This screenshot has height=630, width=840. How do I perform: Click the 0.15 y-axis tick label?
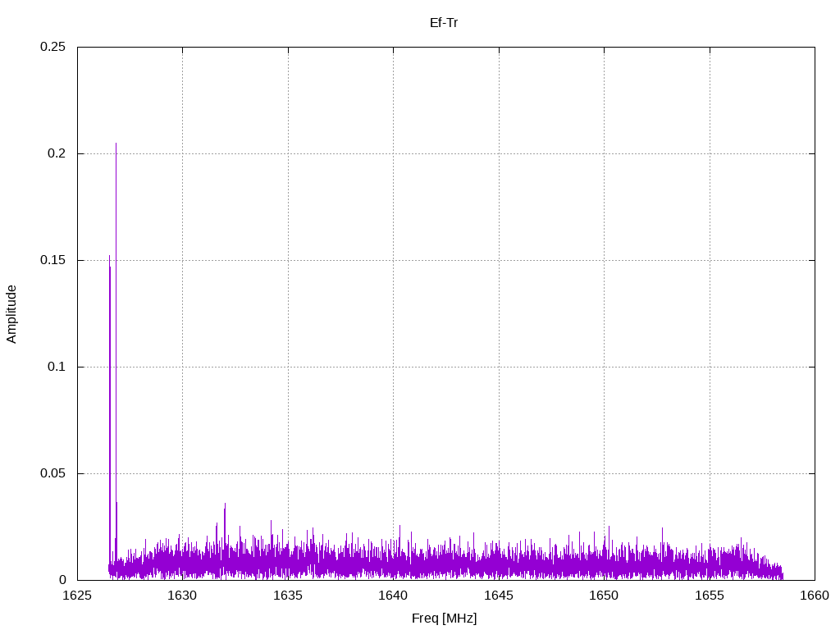(53, 260)
